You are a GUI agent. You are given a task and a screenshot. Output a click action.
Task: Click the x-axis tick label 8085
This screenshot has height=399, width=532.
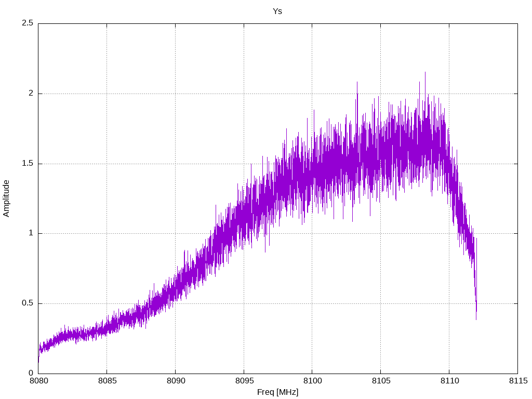point(107,381)
